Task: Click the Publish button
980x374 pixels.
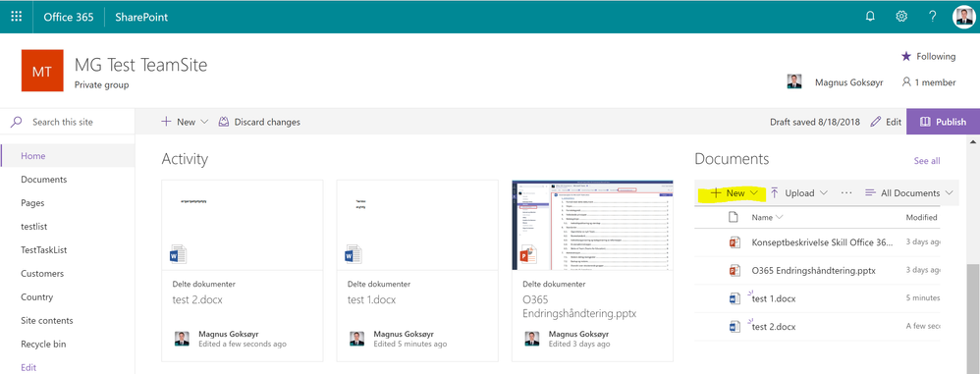Action: pos(943,122)
